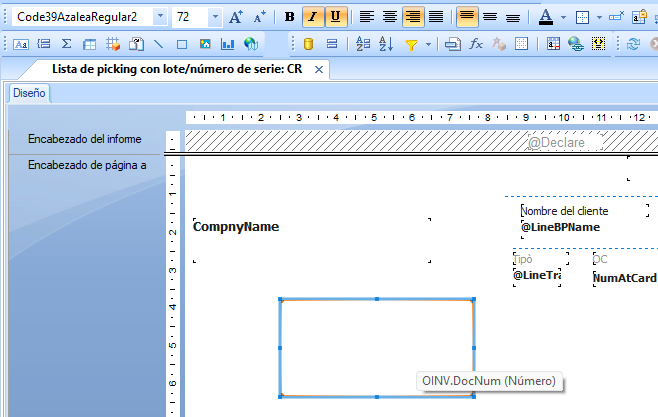Open the Group Expert icon

pyautogui.click(x=363, y=44)
